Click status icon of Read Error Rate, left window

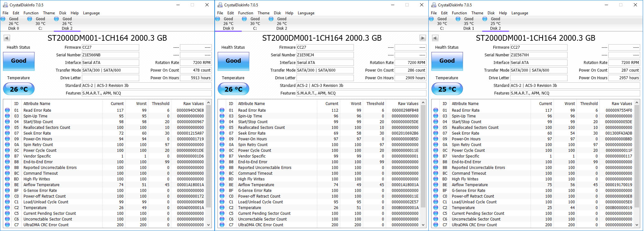tap(7, 110)
